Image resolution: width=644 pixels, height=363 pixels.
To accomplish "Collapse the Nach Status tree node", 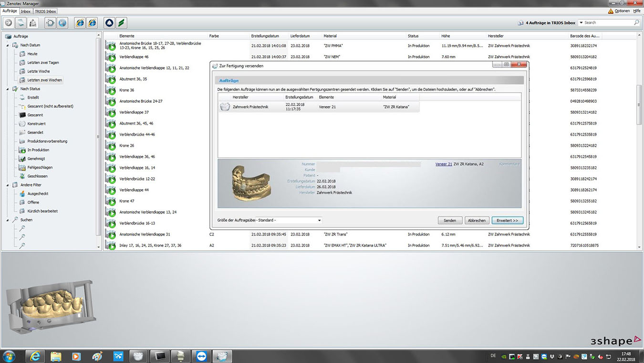I will click(x=8, y=89).
